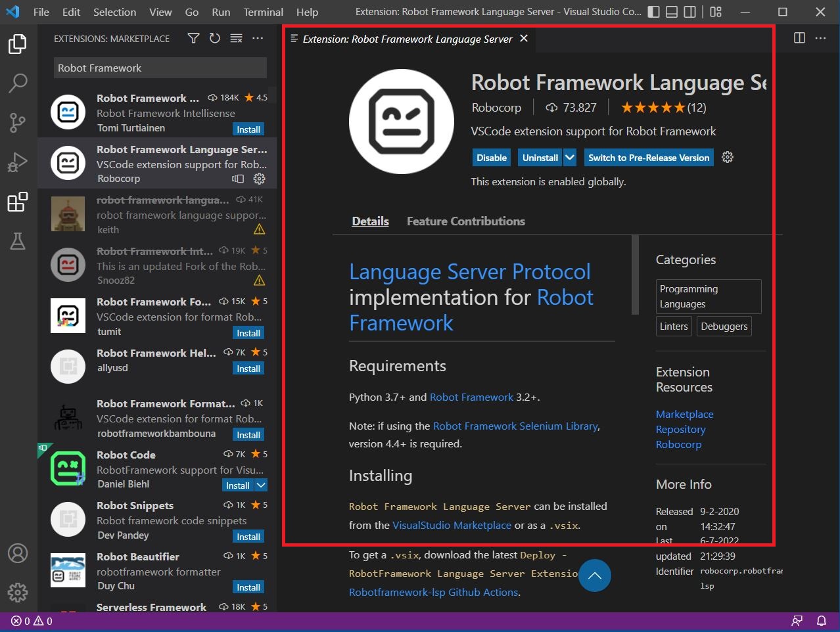This screenshot has height=632, width=840.
Task: Click the scroll-to-top arrow button
Action: [x=595, y=576]
